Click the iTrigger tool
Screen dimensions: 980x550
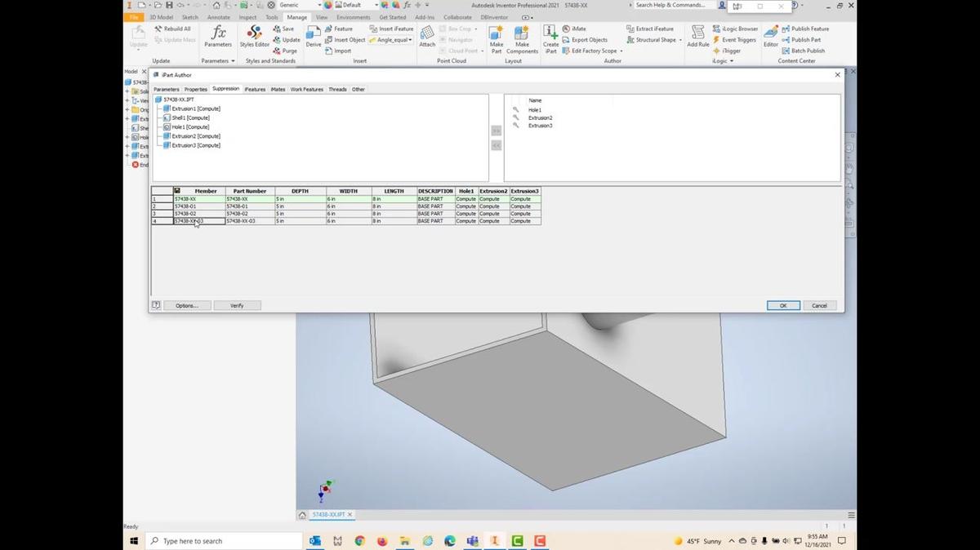(727, 51)
